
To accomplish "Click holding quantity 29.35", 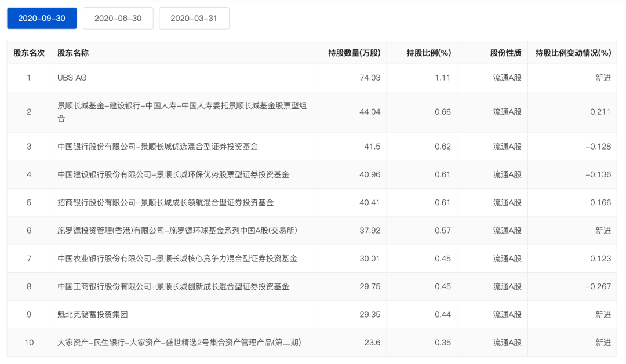I will [x=370, y=315].
